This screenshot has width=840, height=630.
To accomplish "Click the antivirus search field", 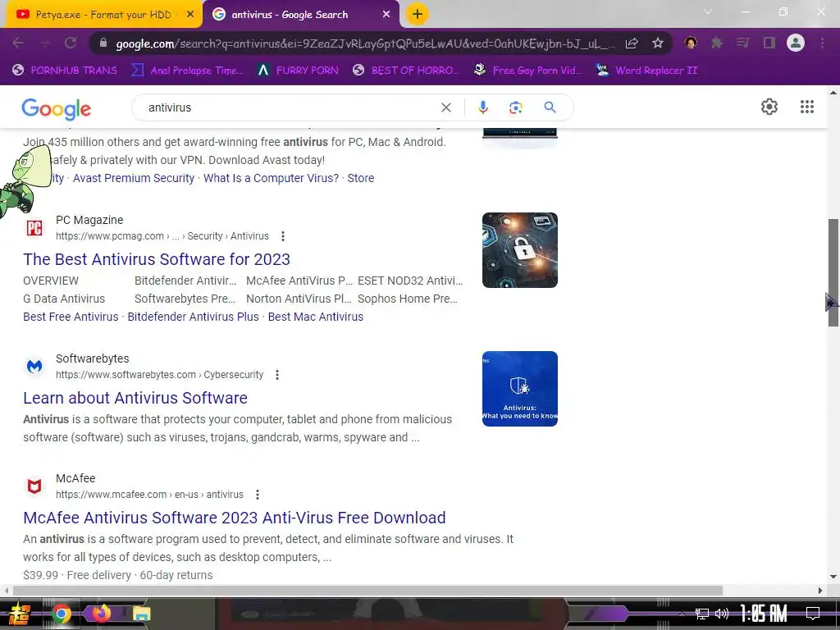I will pos(290,107).
